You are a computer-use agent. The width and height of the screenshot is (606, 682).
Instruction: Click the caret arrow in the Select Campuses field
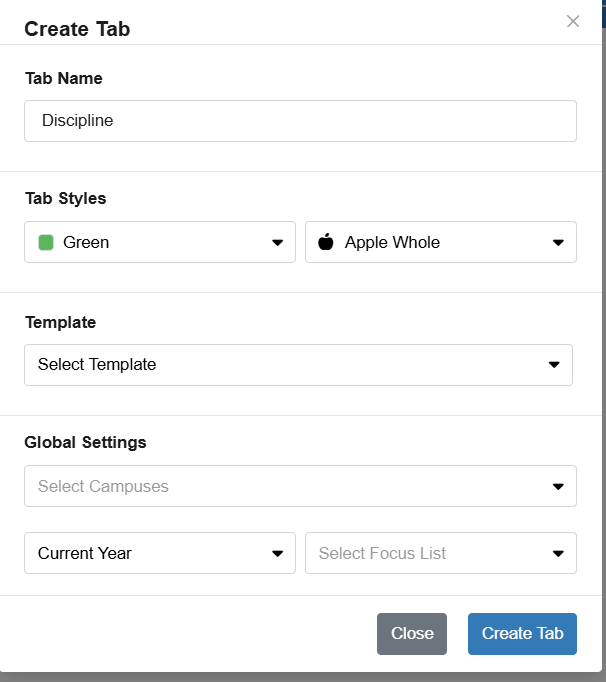pos(558,486)
